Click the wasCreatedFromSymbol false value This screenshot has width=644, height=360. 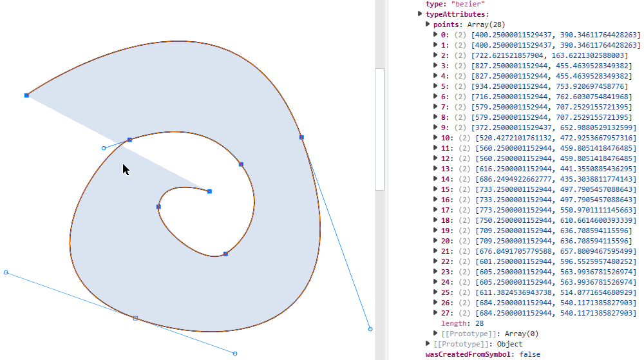[529, 354]
